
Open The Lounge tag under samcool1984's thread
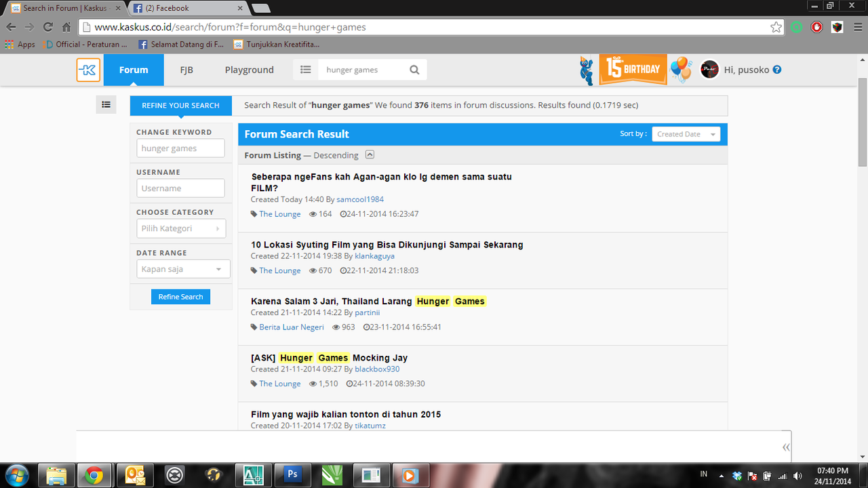(279, 214)
